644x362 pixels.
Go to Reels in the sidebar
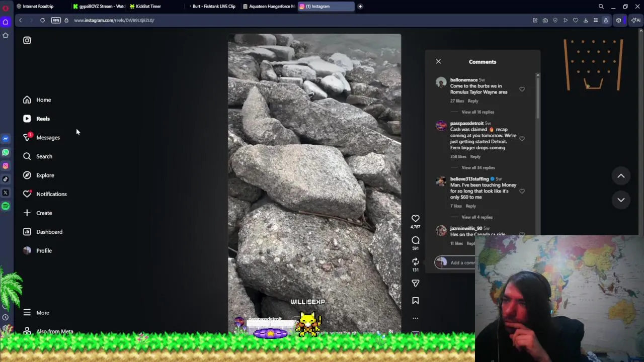pyautogui.click(x=36, y=119)
